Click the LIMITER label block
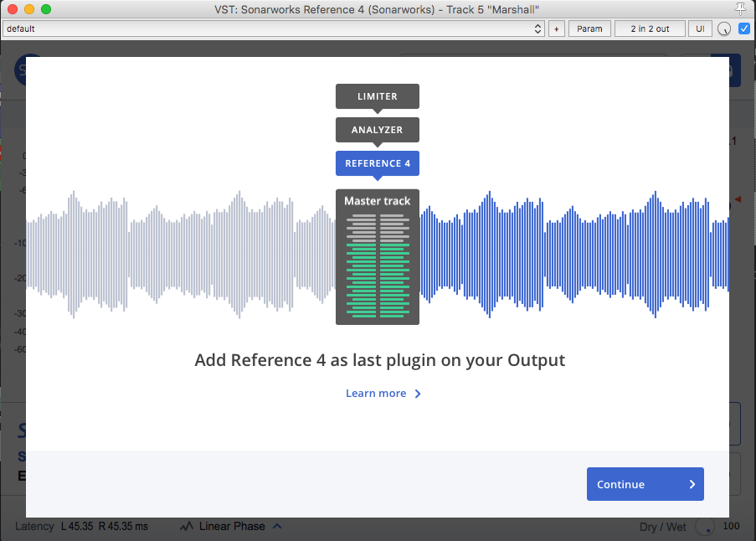 tap(378, 96)
